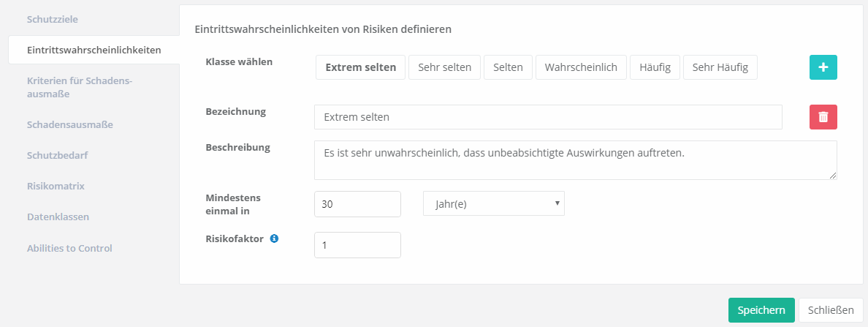Go to the Schadensausmaße section
The image size is (868, 327).
click(x=69, y=124)
